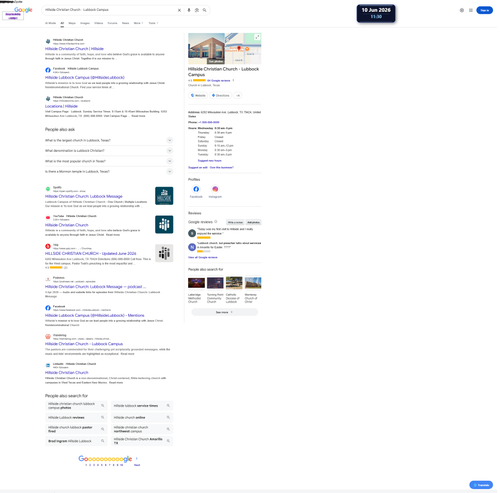The image size is (500, 493).
Task: Click 'Suggest new hours' link
Action: [x=210, y=161]
